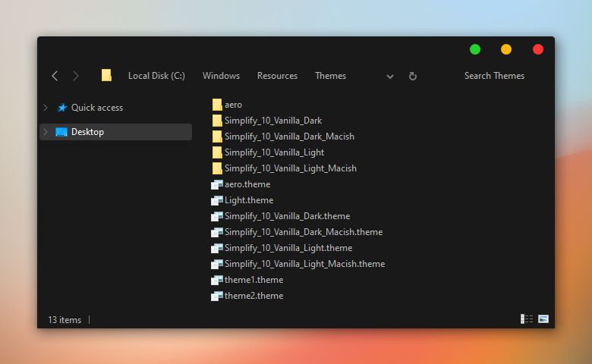Select the Simplify_10_Vanilla_Dark_Macish folder
This screenshot has height=364, width=592.
289,136
